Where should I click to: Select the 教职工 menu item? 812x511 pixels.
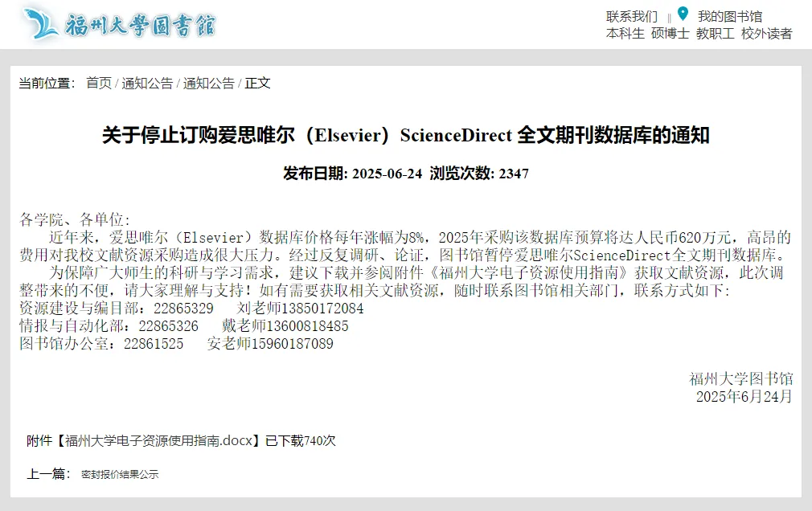click(x=716, y=34)
